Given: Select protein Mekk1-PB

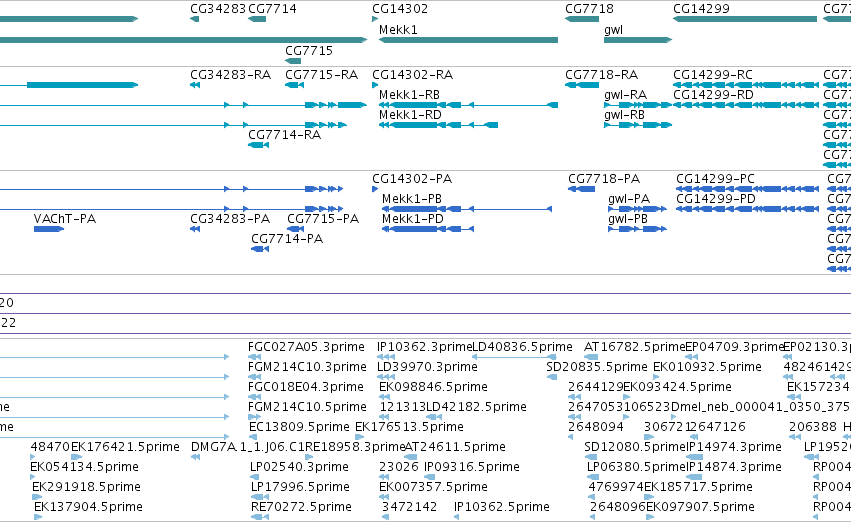Looking at the screenshot, I should 412,199.
